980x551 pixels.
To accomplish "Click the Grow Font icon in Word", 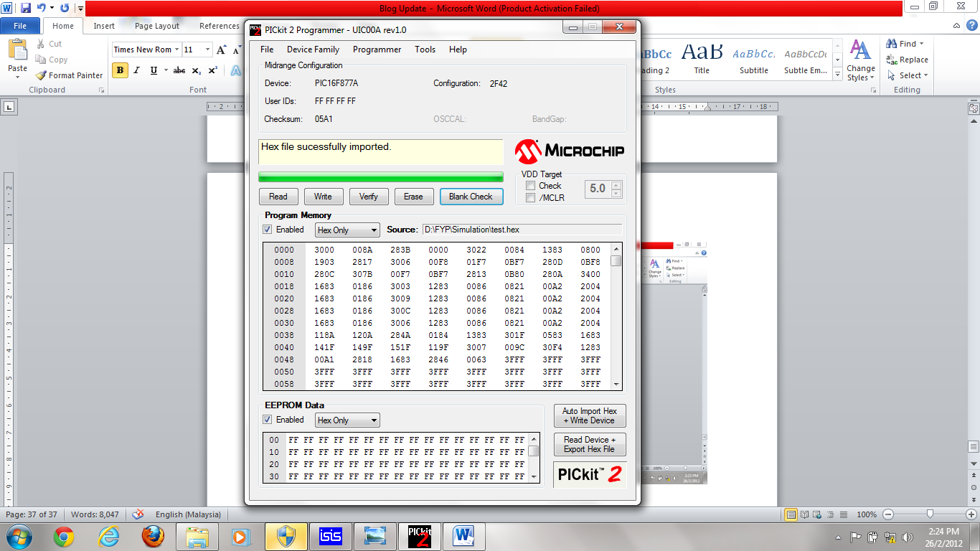I will (x=222, y=50).
